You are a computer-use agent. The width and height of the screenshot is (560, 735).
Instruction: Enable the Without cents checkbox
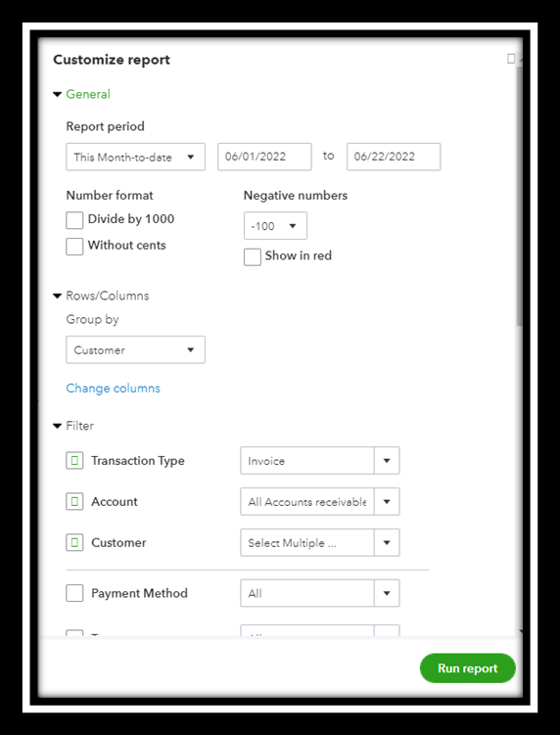(74, 246)
